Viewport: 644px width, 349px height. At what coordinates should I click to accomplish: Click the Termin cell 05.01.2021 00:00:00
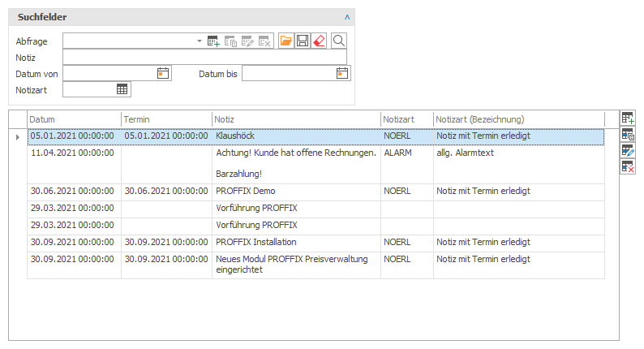[166, 136]
